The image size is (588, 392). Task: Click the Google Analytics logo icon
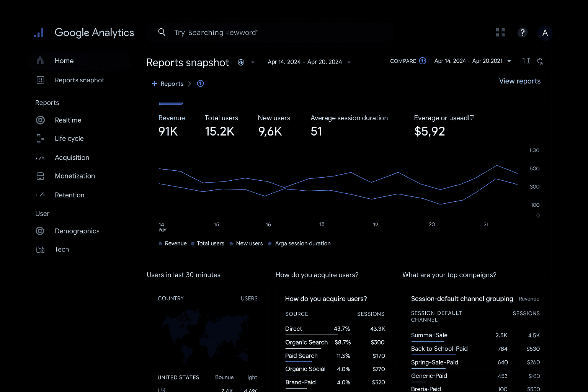(39, 33)
